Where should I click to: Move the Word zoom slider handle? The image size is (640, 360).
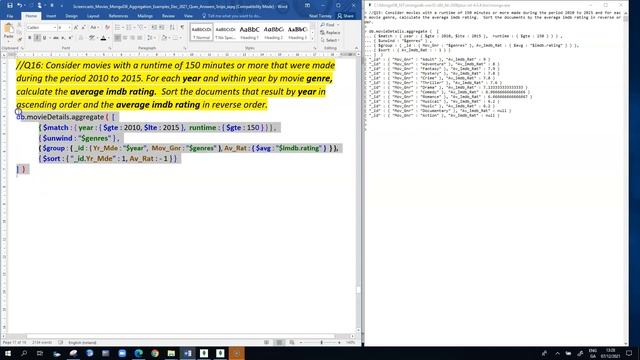click(322, 342)
